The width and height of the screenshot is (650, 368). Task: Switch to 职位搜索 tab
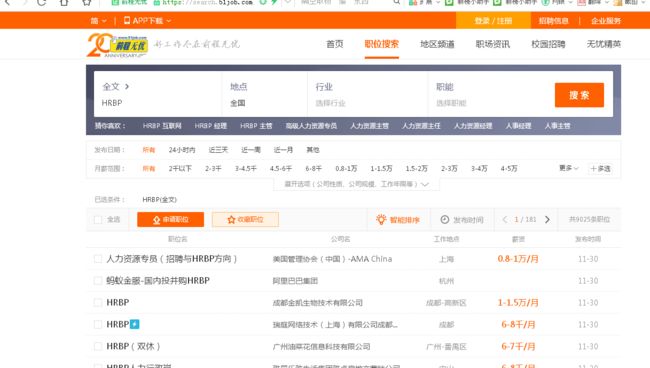pos(381,44)
